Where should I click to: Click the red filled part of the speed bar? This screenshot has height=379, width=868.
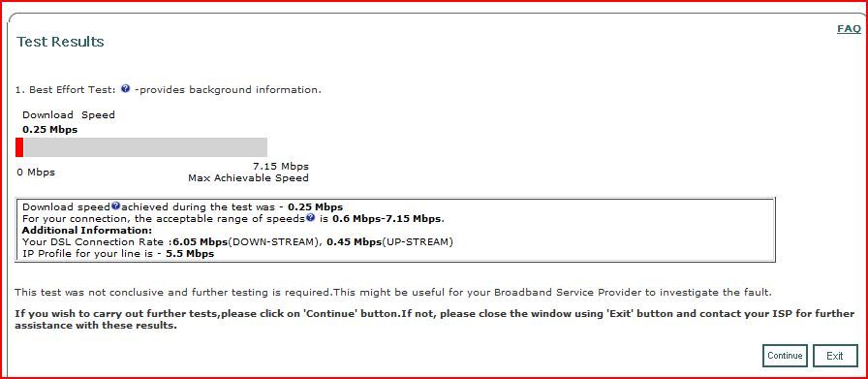coord(19,147)
